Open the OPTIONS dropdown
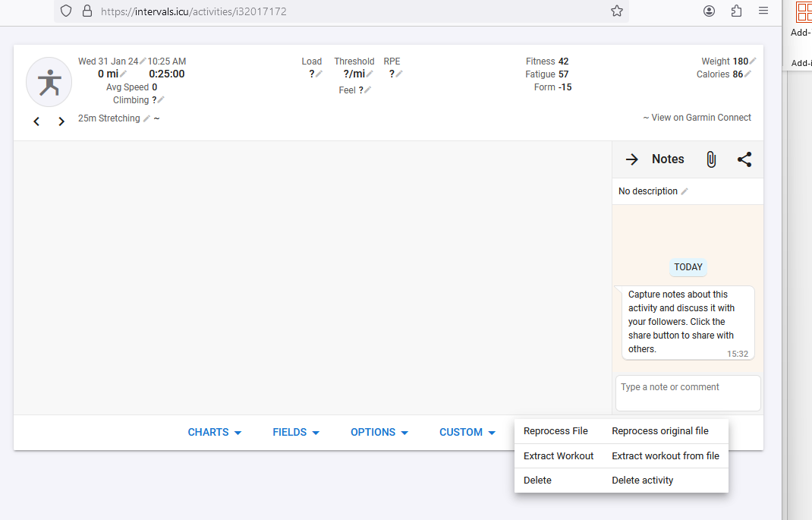Screen dimensions: 812x520 tap(379, 432)
